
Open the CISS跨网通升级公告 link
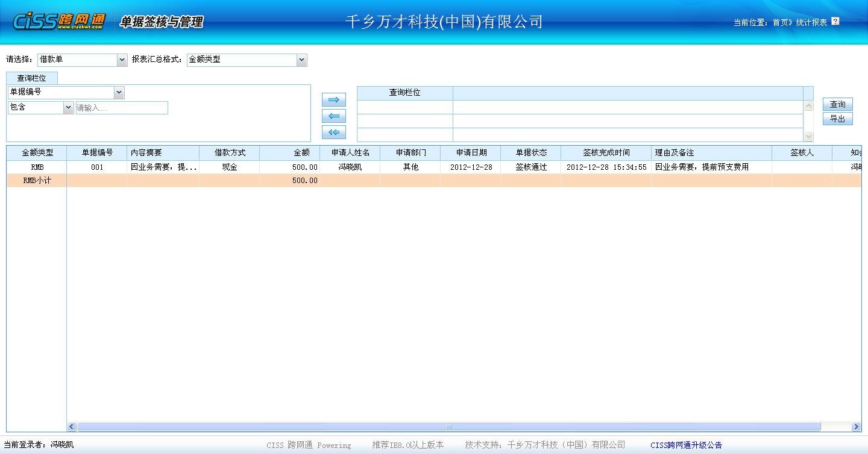coord(686,446)
